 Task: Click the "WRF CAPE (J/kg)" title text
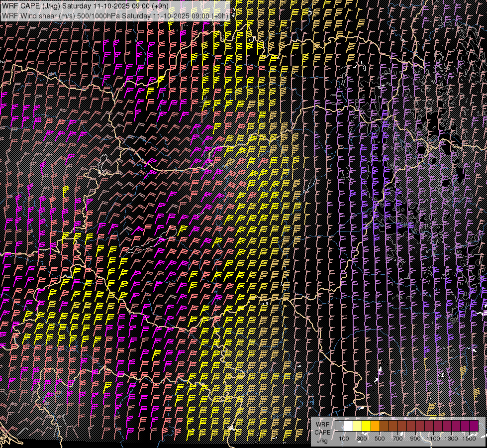[31, 5]
